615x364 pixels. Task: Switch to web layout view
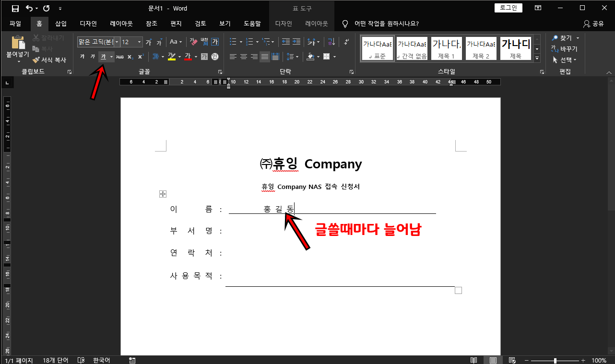[512, 360]
